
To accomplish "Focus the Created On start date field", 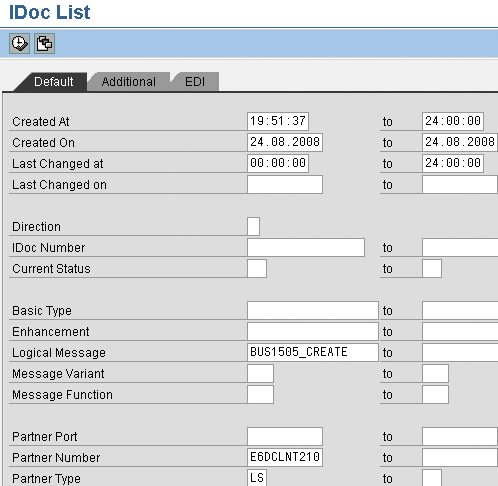I will coord(285,142).
